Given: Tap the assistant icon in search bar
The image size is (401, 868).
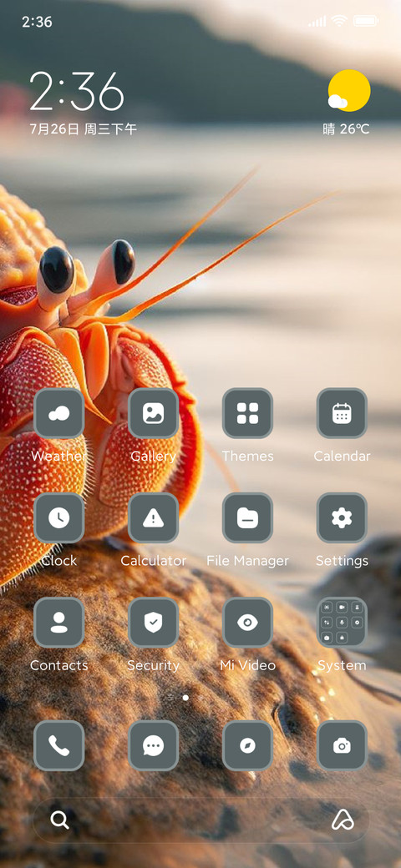Looking at the screenshot, I should [343, 820].
